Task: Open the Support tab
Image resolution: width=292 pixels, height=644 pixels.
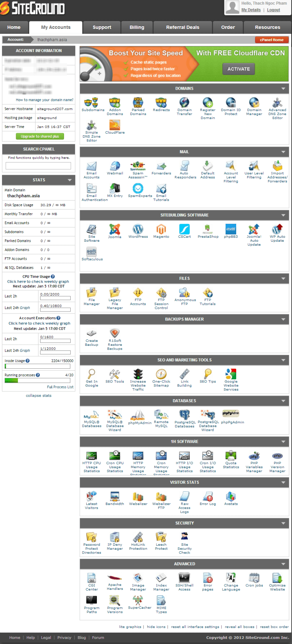Action: 102,27
